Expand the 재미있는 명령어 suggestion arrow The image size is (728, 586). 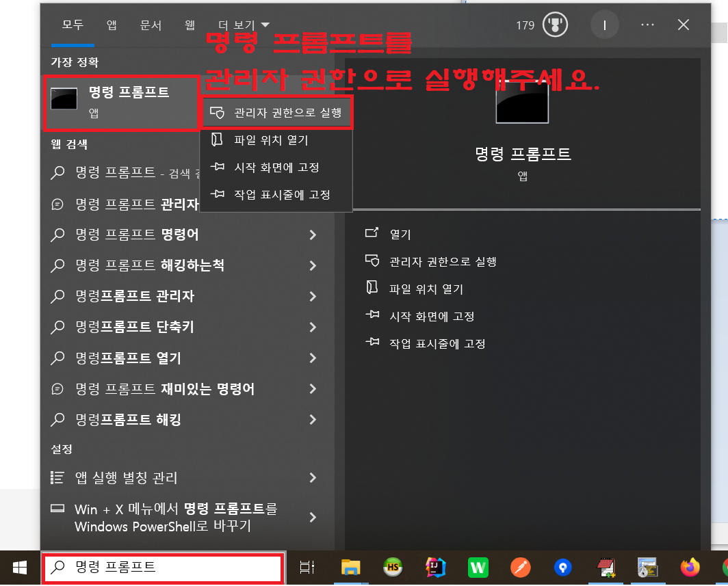tap(313, 389)
